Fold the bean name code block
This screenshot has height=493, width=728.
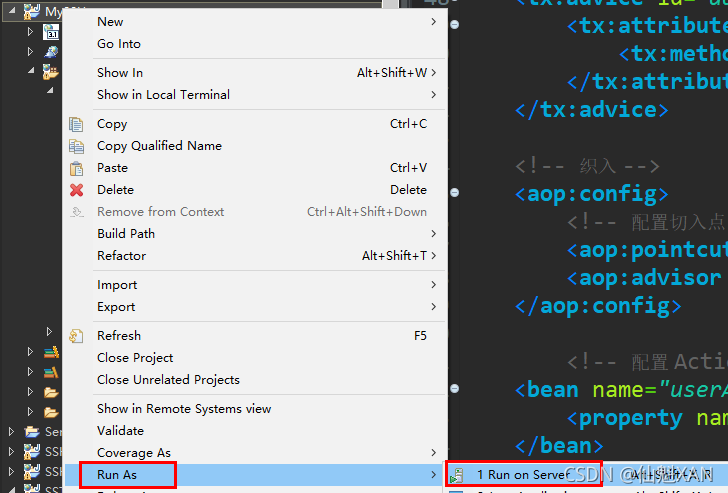(x=455, y=389)
